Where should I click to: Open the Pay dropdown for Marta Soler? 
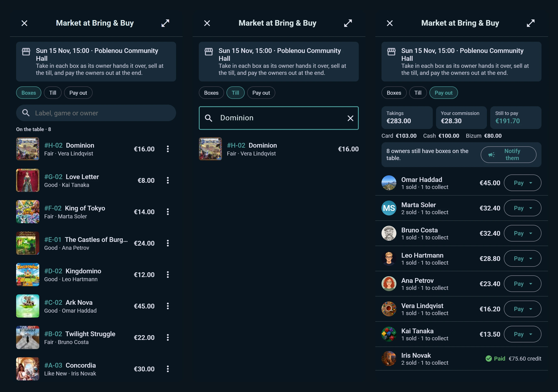pos(522,208)
